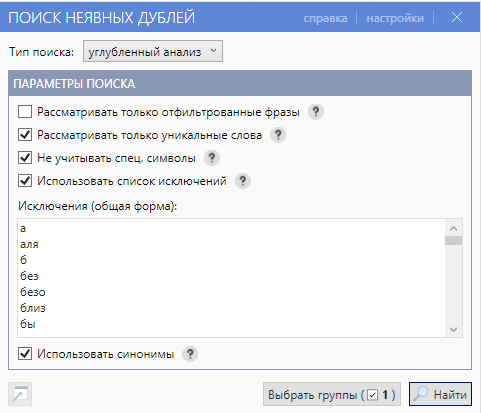Uncheck 'Использовать синонимы' option
This screenshot has width=481, height=413.
pyautogui.click(x=25, y=354)
